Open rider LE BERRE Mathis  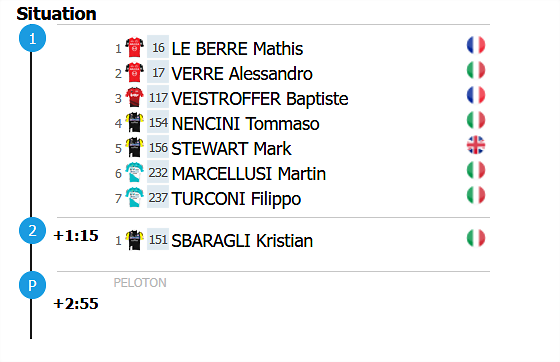237,49
